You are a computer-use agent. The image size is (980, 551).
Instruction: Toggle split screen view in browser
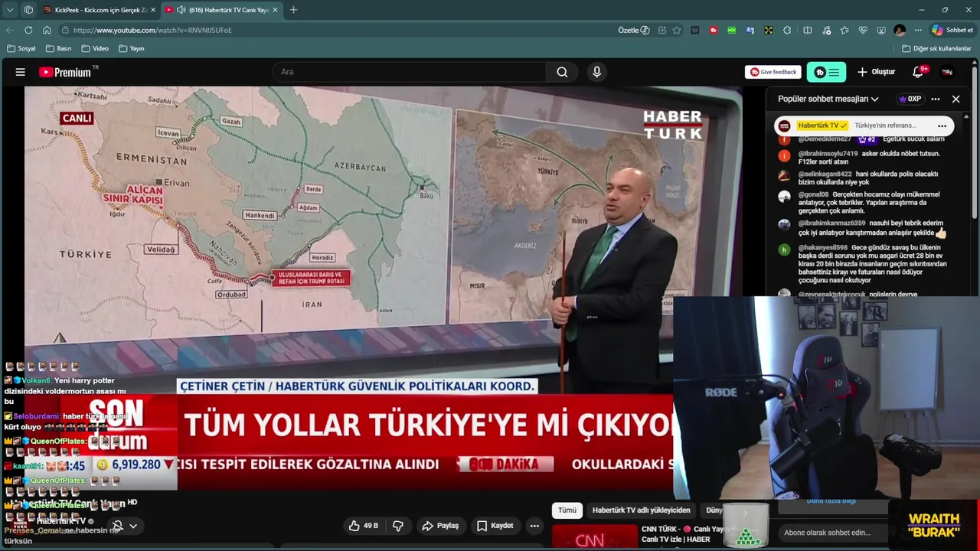[x=807, y=30]
